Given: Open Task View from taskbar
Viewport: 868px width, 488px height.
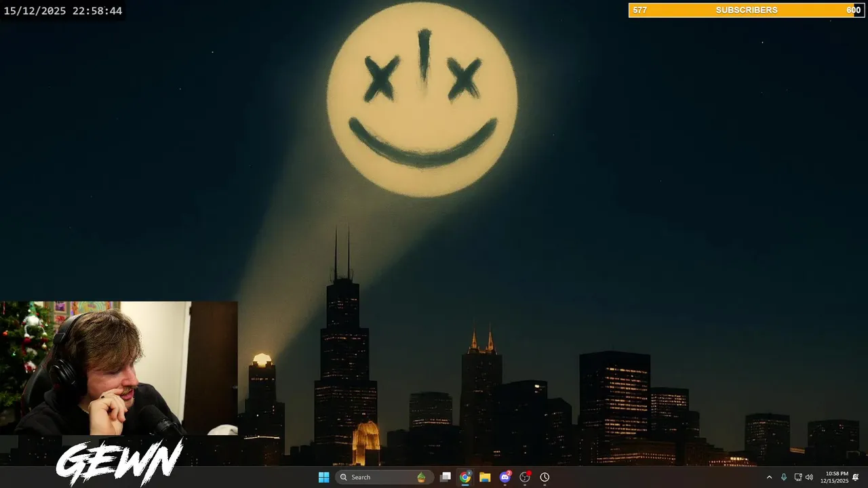Looking at the screenshot, I should 446,477.
